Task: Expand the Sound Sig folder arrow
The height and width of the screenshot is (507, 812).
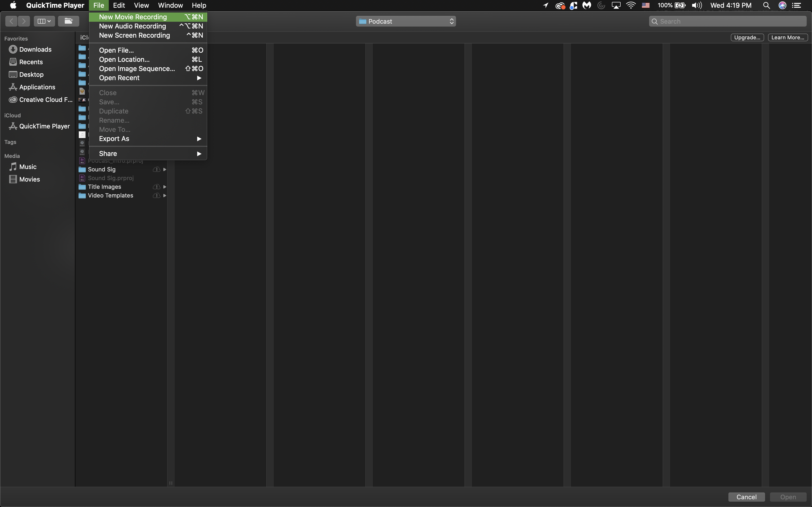Action: 165,170
